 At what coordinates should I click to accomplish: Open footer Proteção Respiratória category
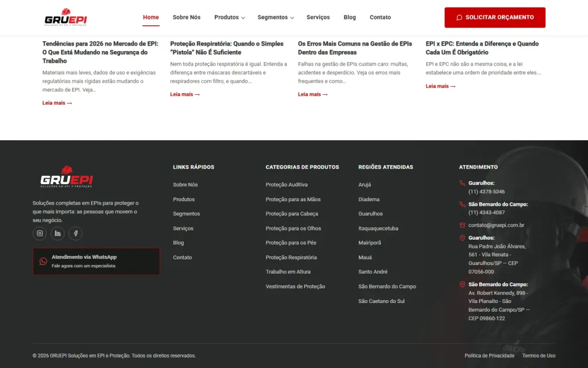(291, 257)
